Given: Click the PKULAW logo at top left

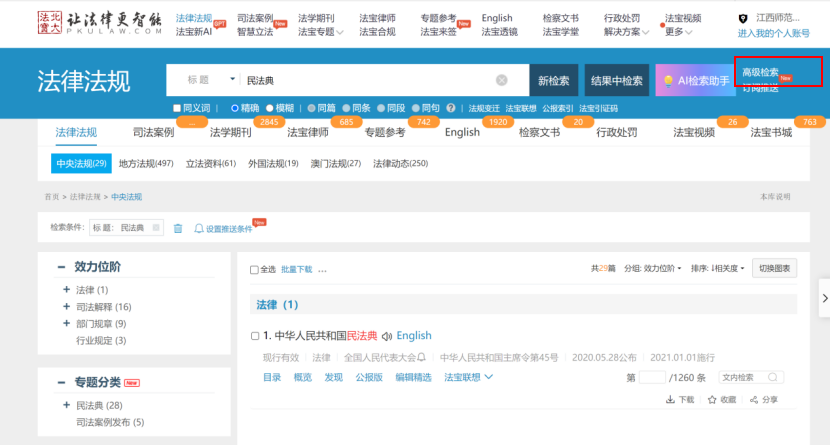Looking at the screenshot, I should click(x=100, y=23).
